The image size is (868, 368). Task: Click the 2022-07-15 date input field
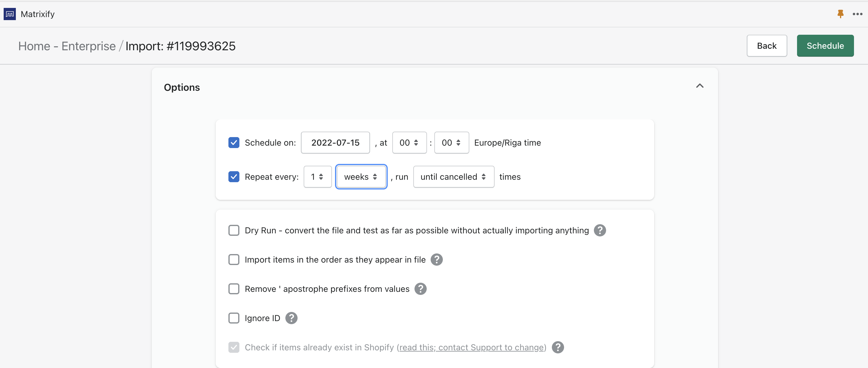tap(335, 143)
